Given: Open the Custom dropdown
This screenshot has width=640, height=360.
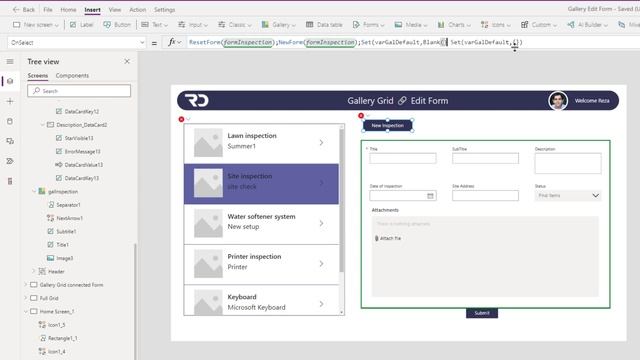Looking at the screenshot, I should (x=539, y=25).
